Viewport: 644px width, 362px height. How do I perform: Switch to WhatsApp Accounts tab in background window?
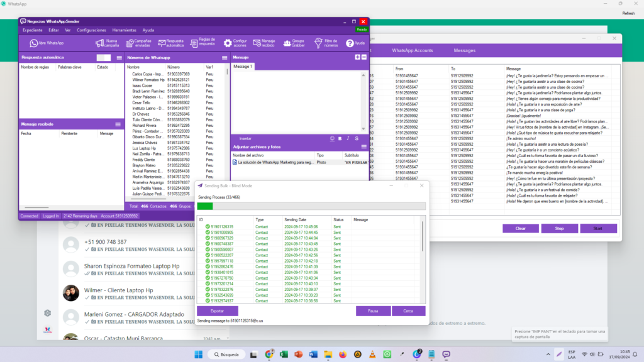pyautogui.click(x=413, y=50)
